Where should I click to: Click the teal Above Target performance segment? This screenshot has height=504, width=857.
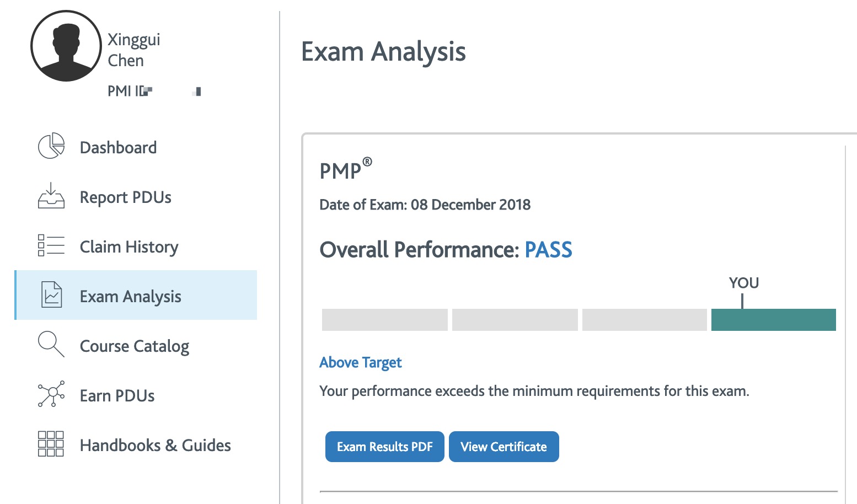click(774, 320)
